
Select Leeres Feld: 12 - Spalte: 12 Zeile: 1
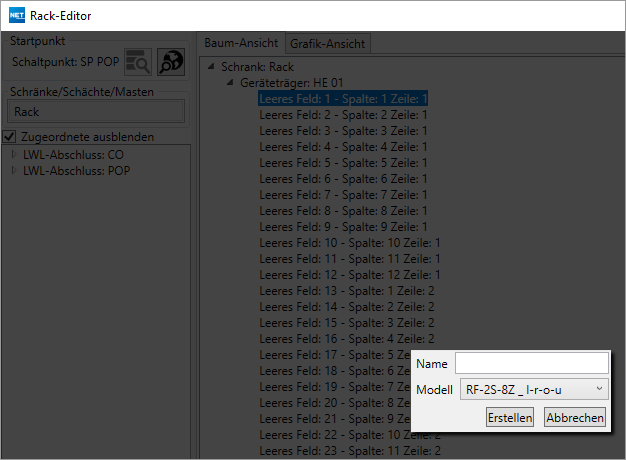tap(349, 274)
